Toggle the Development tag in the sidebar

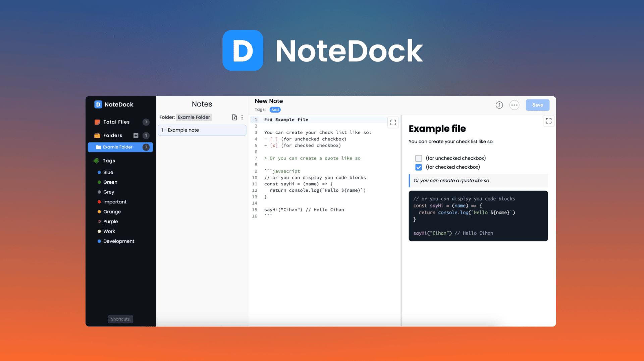point(118,241)
